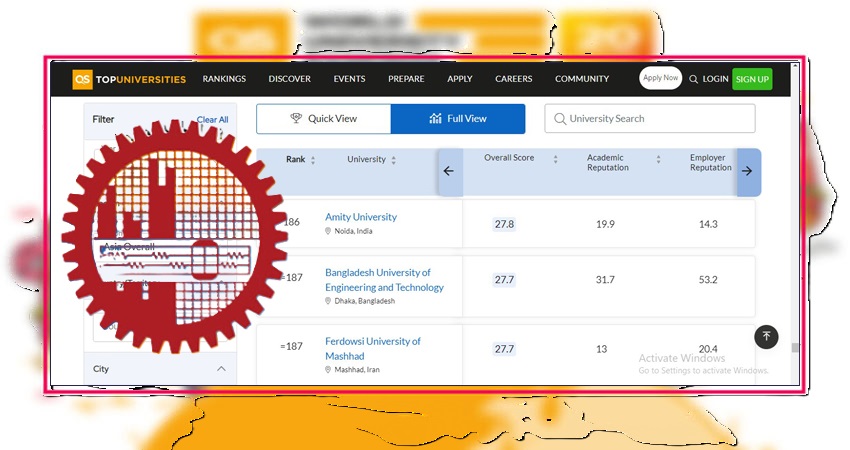This screenshot has width=850, height=450.
Task: Select Amity employer reputation 14.3
Action: click(x=708, y=224)
